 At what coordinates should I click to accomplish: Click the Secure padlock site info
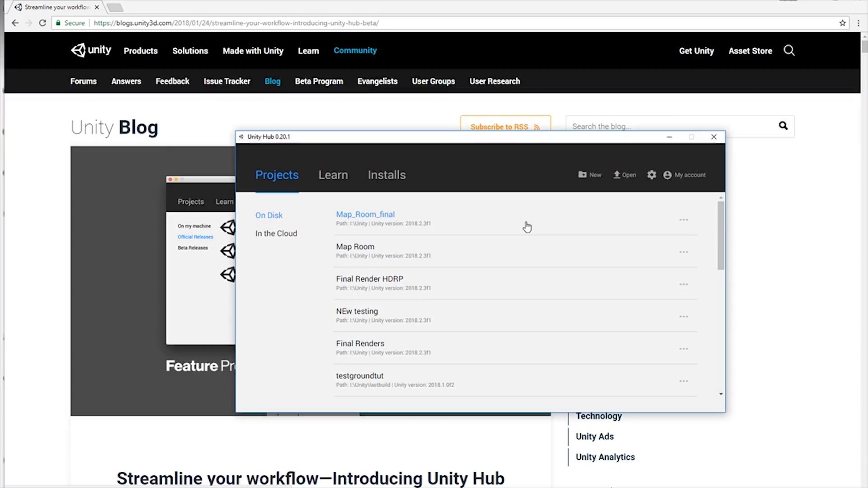[70, 23]
